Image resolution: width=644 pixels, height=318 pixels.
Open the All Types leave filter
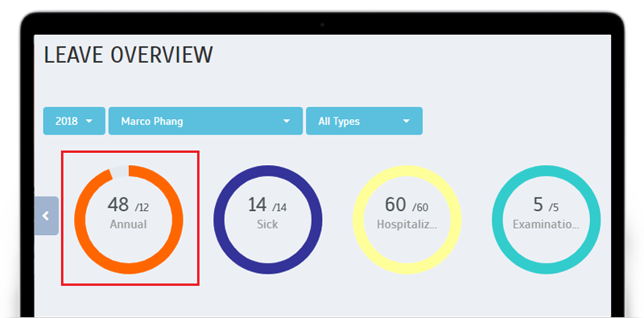pos(364,122)
